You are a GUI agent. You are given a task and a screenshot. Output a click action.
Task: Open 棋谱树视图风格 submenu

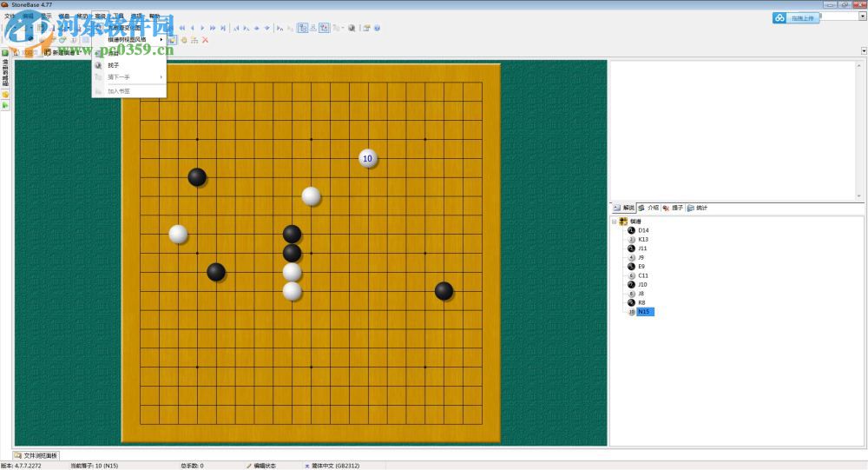(129, 40)
